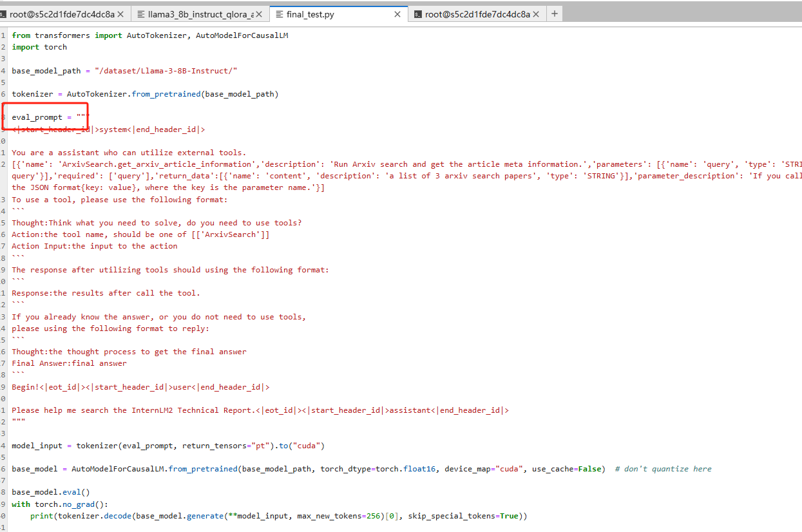
Task: Close the final_test.py tab
Action: coord(397,14)
